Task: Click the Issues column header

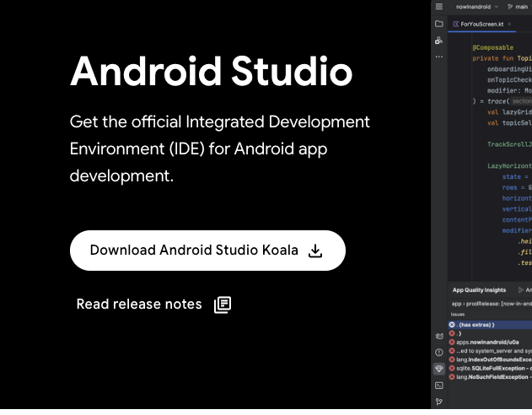Action: (458, 315)
